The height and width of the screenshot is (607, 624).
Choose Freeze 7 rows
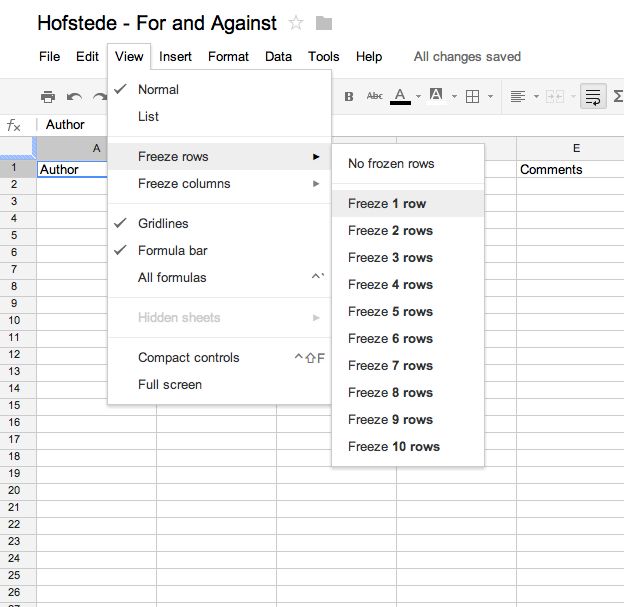(408, 366)
